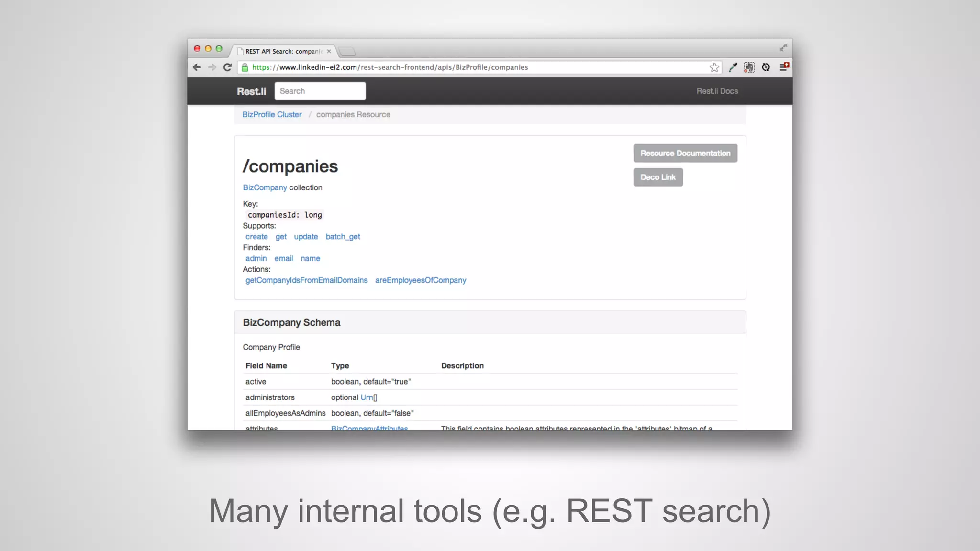Click the fullscreen arrows icon in title bar
The width and height of the screenshot is (980, 551).
(783, 48)
